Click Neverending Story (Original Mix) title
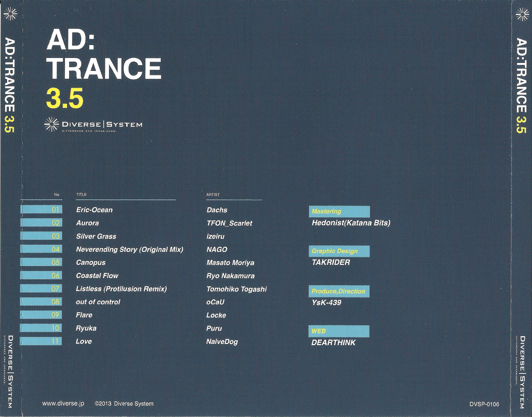This screenshot has width=532, height=417. tap(130, 249)
